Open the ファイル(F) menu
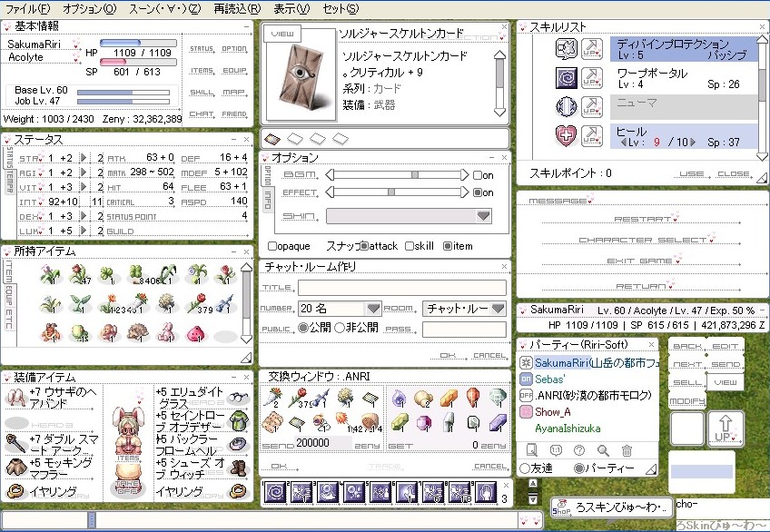Image resolution: width=770 pixels, height=532 pixels. [x=28, y=8]
